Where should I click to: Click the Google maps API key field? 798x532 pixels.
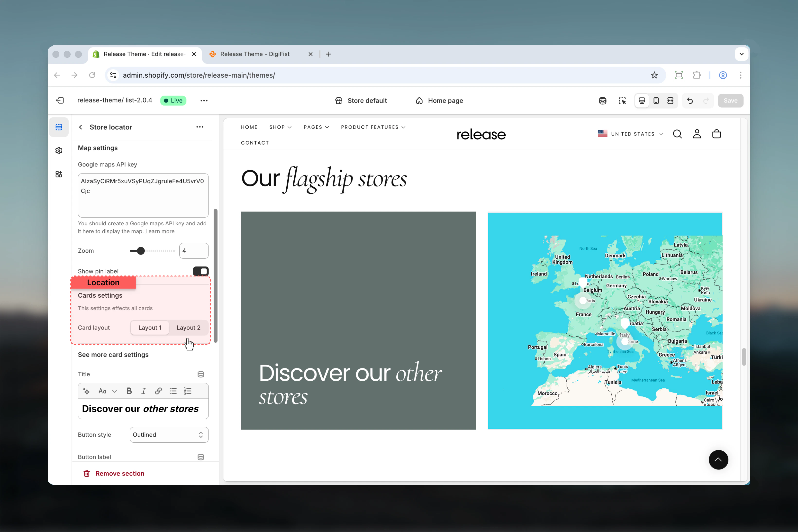coord(143,195)
